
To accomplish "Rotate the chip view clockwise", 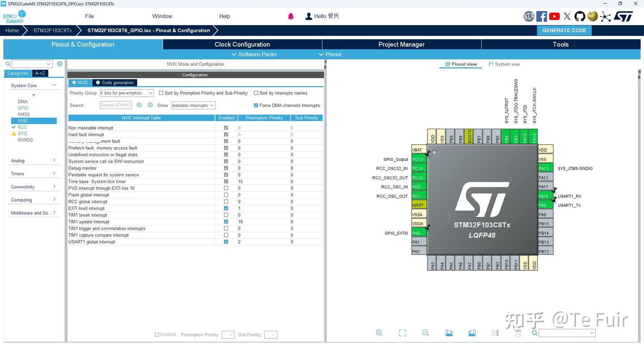I will 449,333.
